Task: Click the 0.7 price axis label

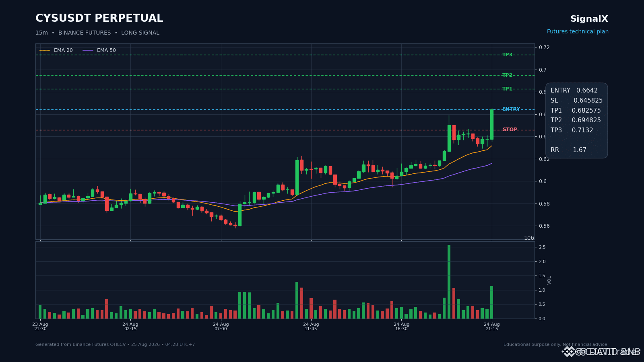Action: tap(543, 70)
